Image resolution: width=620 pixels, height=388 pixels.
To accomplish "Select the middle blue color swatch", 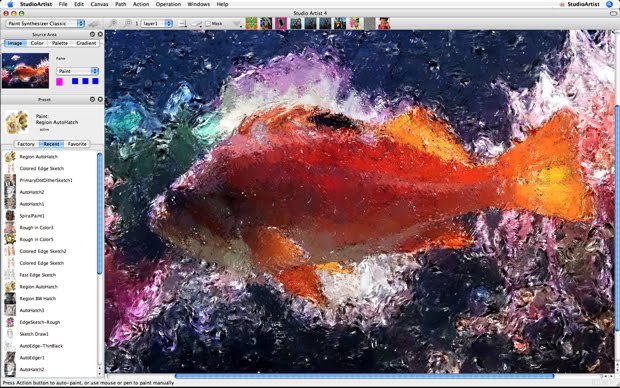I will coord(85,81).
